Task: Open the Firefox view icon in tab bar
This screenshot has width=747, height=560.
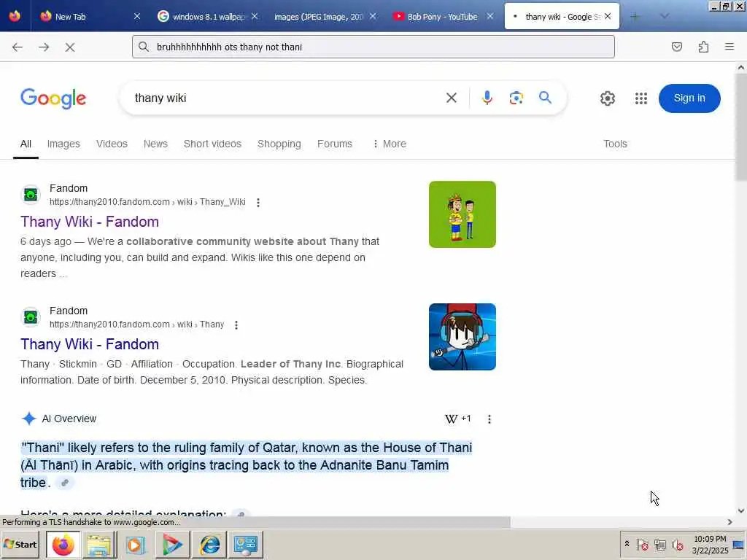Action: pos(15,16)
